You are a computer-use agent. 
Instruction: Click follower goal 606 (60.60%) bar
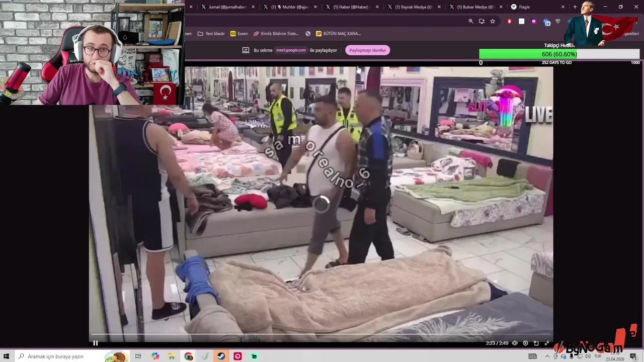559,54
